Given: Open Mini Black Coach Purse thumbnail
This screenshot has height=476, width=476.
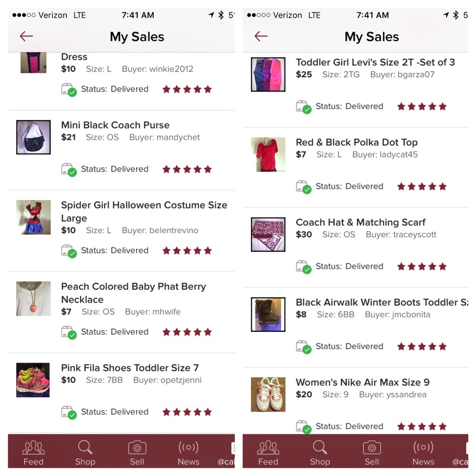Looking at the screenshot, I should (33, 137).
